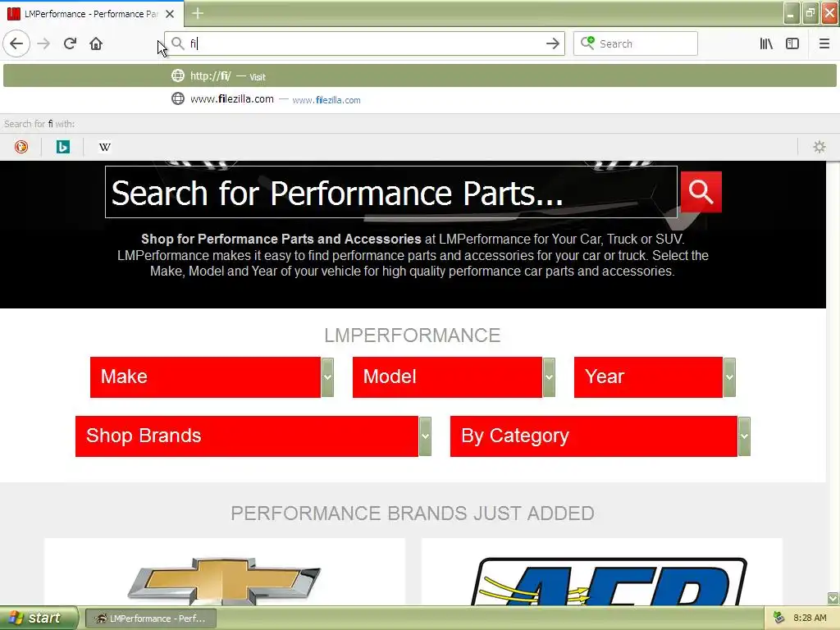This screenshot has height=630, width=840.
Task: Click the LMPERFORMANCE heading text
Action: pyautogui.click(x=412, y=336)
